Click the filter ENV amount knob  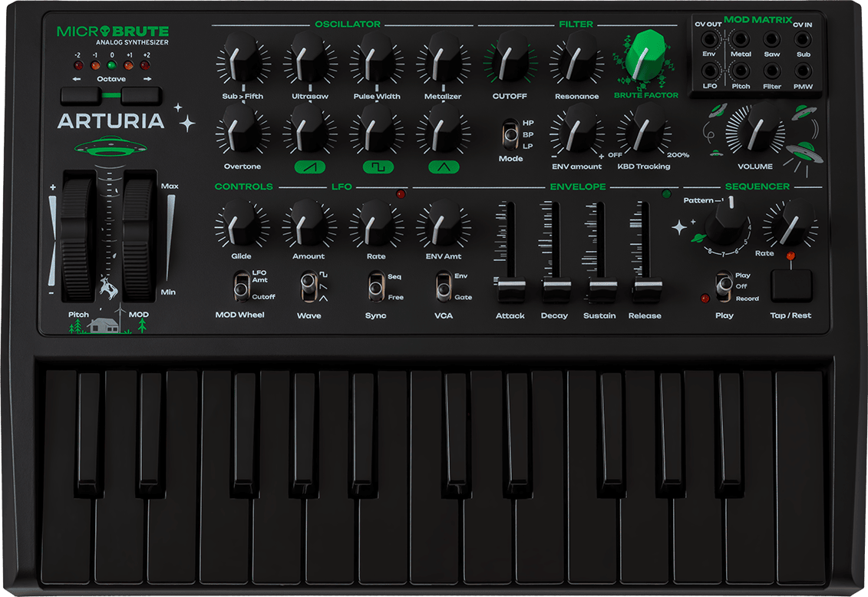(x=577, y=130)
